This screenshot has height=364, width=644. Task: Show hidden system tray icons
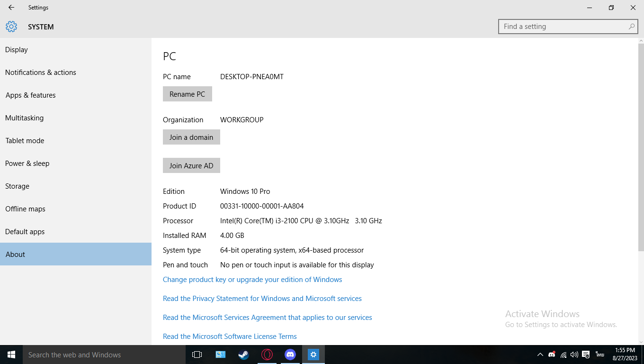[x=540, y=355]
